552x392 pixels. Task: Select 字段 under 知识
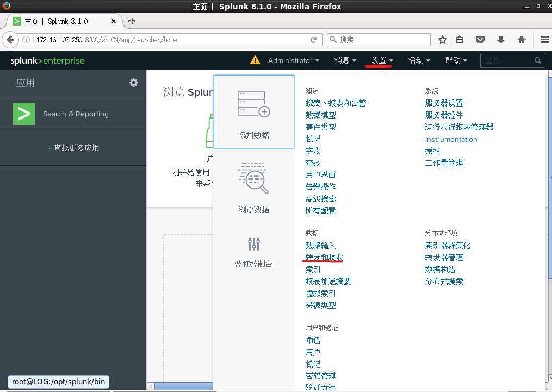point(313,151)
